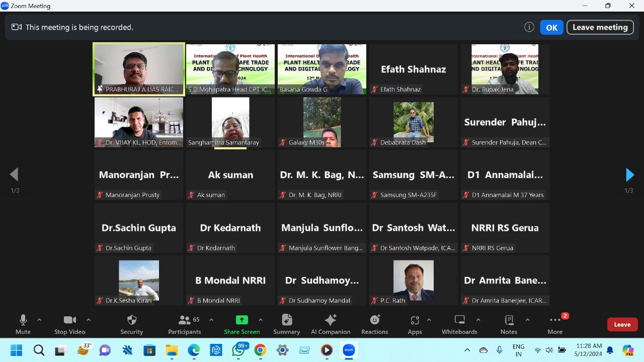The width and height of the screenshot is (644, 362).
Task: Go to next page of participants
Action: coord(629,175)
